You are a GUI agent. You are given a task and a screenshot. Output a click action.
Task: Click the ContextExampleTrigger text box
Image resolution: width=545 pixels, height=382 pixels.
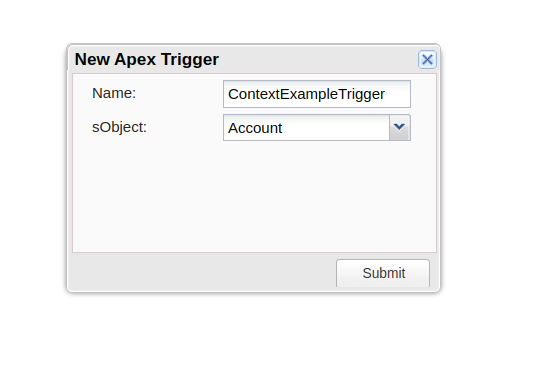click(317, 94)
